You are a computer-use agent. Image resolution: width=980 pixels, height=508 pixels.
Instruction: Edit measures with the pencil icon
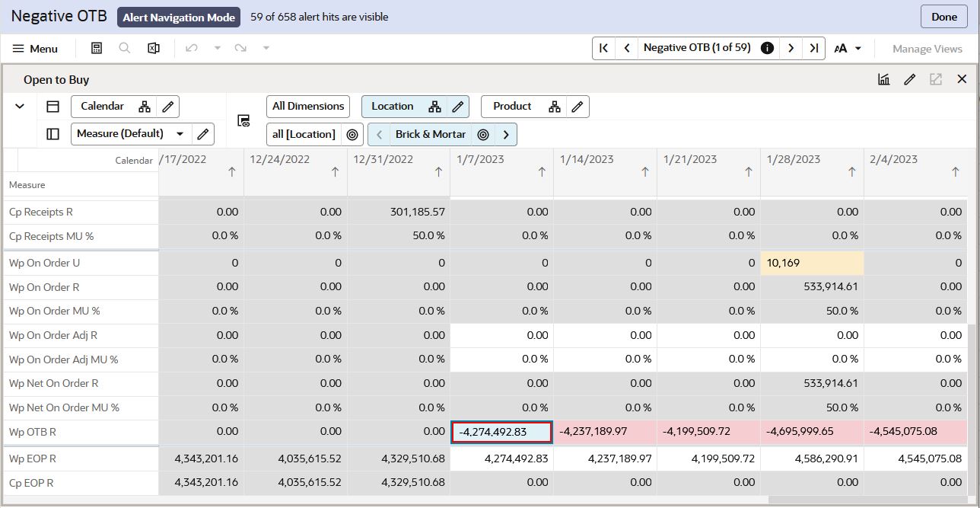[202, 134]
